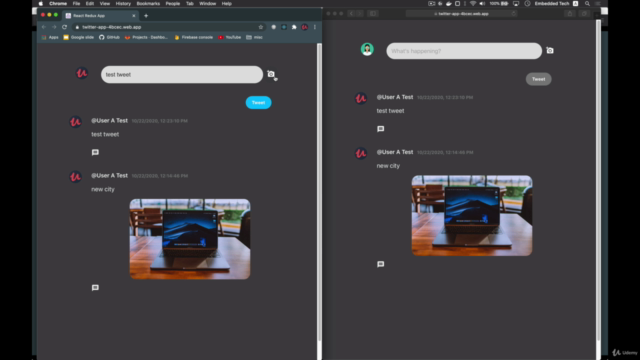
Task: Open the Apple menu
Action: click(x=40, y=4)
